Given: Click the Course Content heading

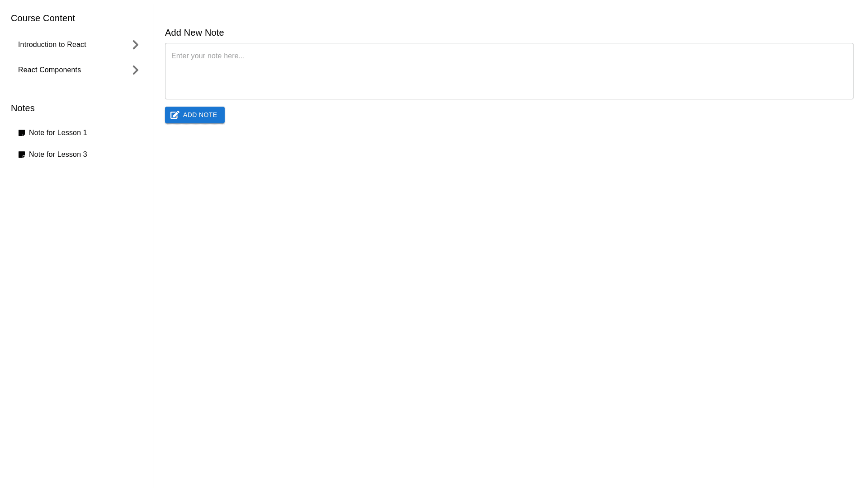Looking at the screenshot, I should click(43, 18).
